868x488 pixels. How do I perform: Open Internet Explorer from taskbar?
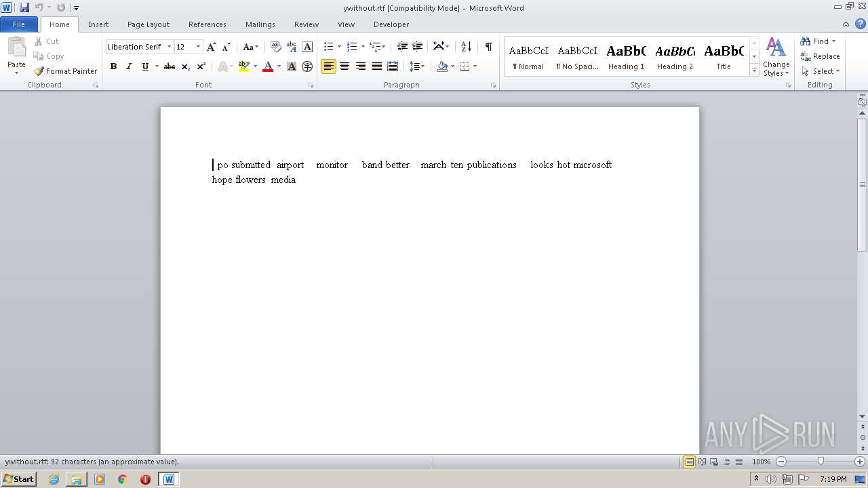tap(54, 479)
